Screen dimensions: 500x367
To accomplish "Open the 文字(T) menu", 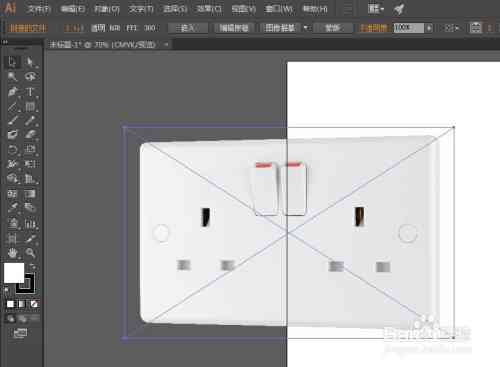I will (x=141, y=9).
